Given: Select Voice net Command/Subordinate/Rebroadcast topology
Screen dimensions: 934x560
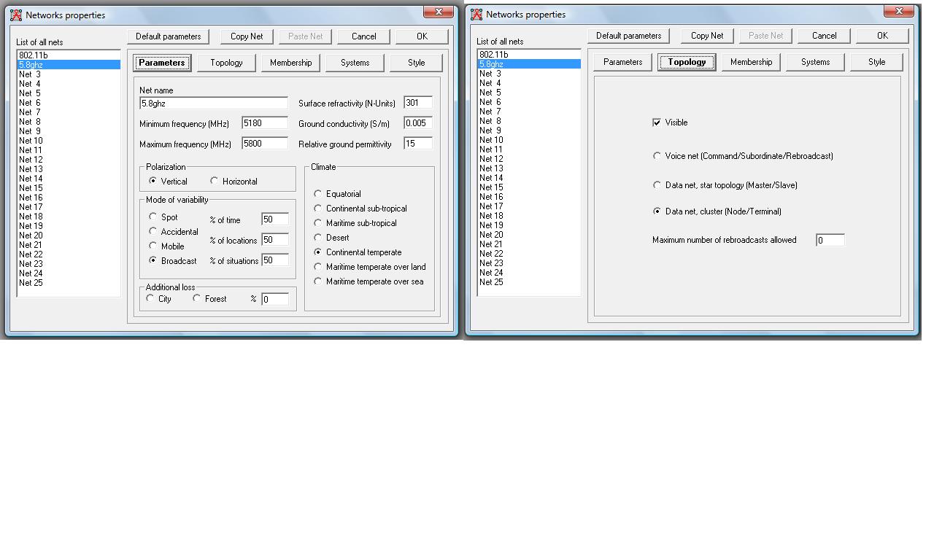Looking at the screenshot, I should point(657,155).
